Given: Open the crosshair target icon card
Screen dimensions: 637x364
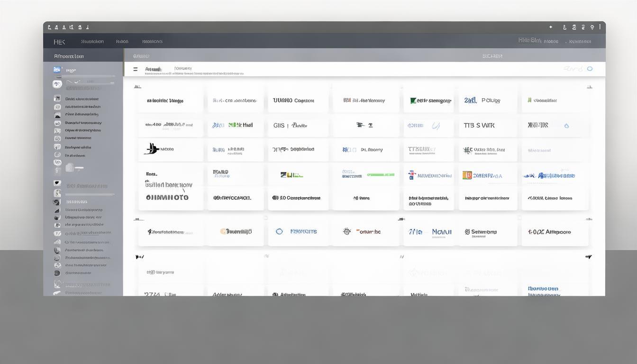Looking at the screenshot, I should pos(347,232).
